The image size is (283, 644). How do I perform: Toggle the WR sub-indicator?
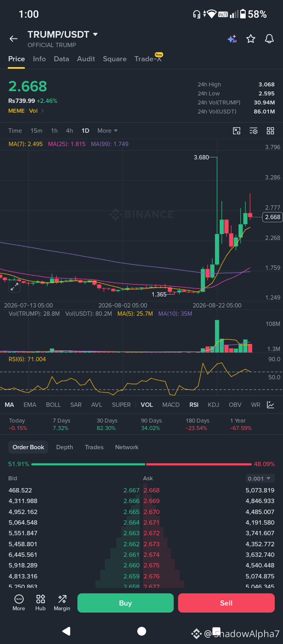click(x=256, y=405)
